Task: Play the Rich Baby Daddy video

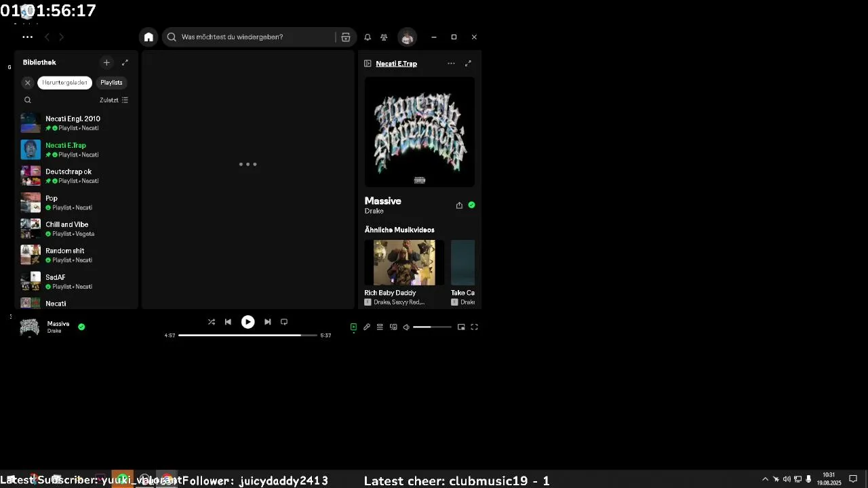Action: click(x=404, y=262)
